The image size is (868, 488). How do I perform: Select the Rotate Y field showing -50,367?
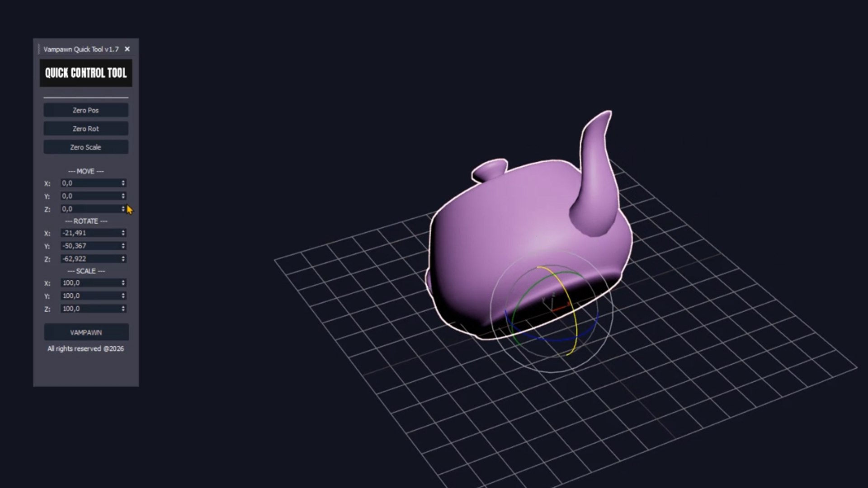tap(90, 246)
